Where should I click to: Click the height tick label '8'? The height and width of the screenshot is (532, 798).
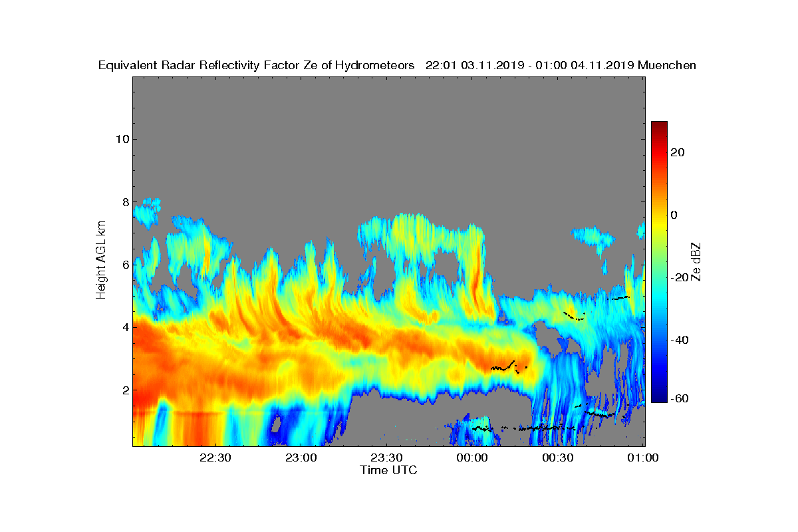coord(124,201)
